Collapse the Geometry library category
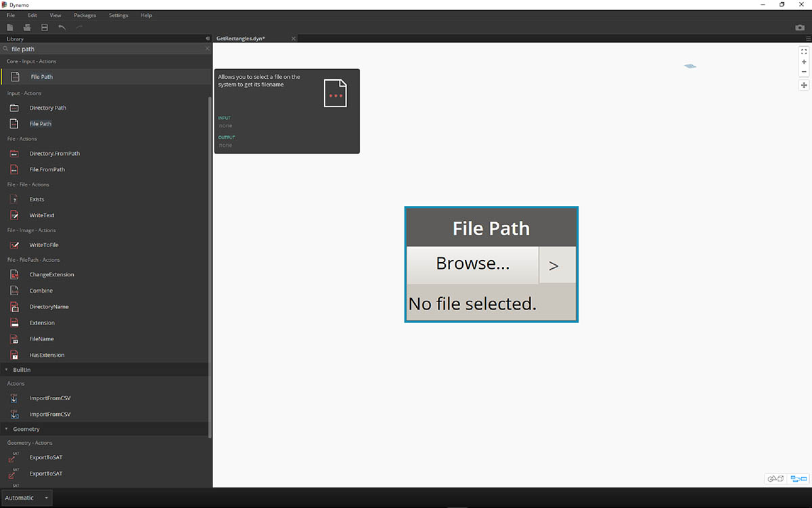The image size is (812, 508). (x=7, y=429)
